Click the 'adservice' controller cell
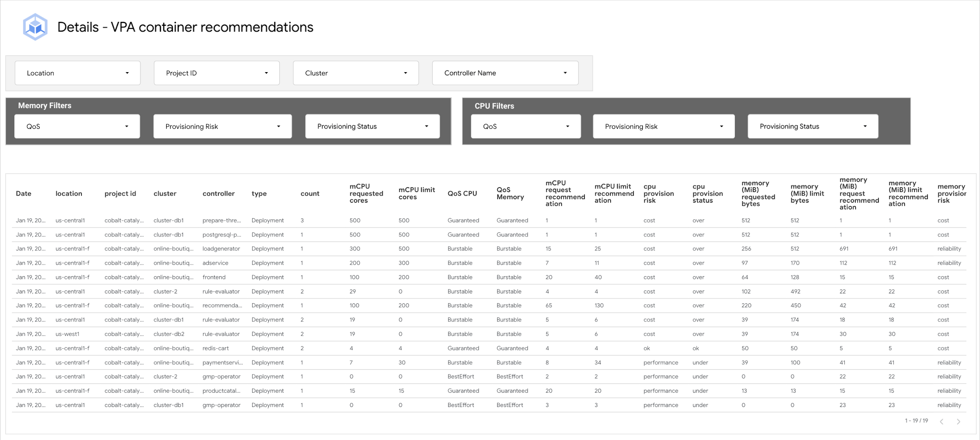 pyautogui.click(x=215, y=263)
